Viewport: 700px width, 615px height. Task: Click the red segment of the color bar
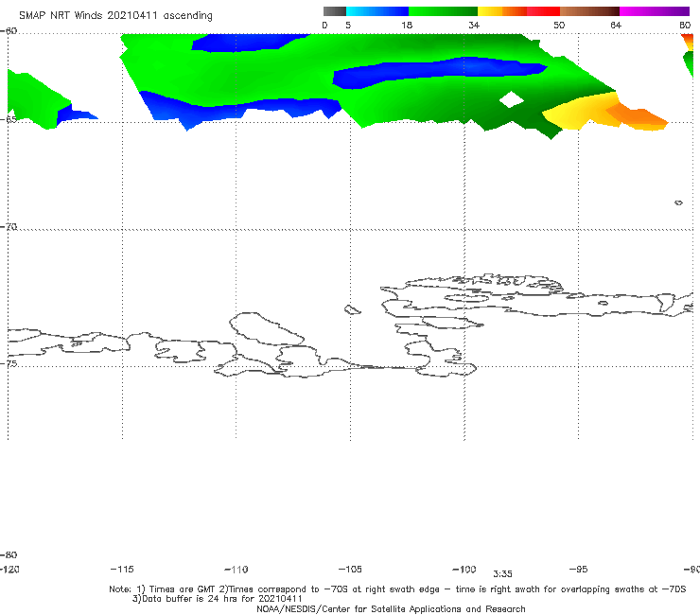point(543,11)
